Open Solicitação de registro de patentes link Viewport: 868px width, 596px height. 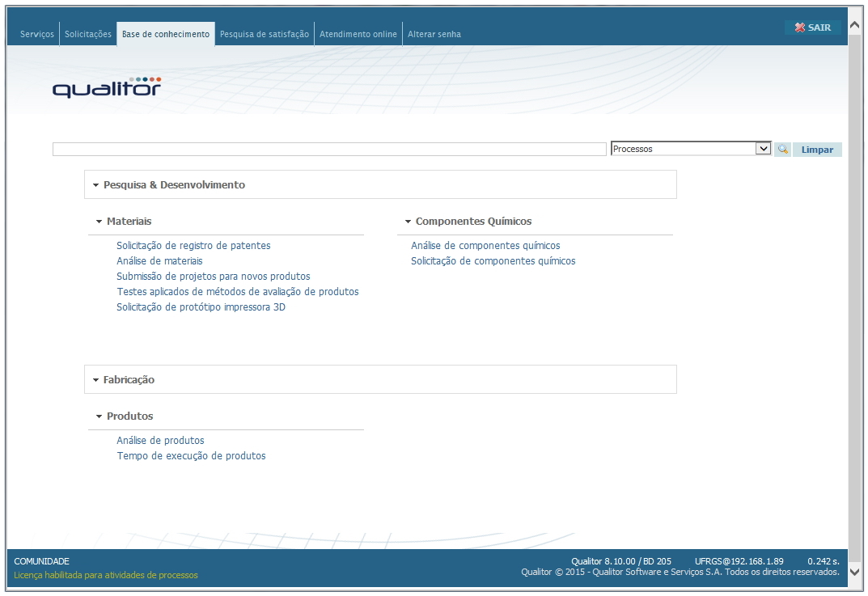tap(193, 246)
